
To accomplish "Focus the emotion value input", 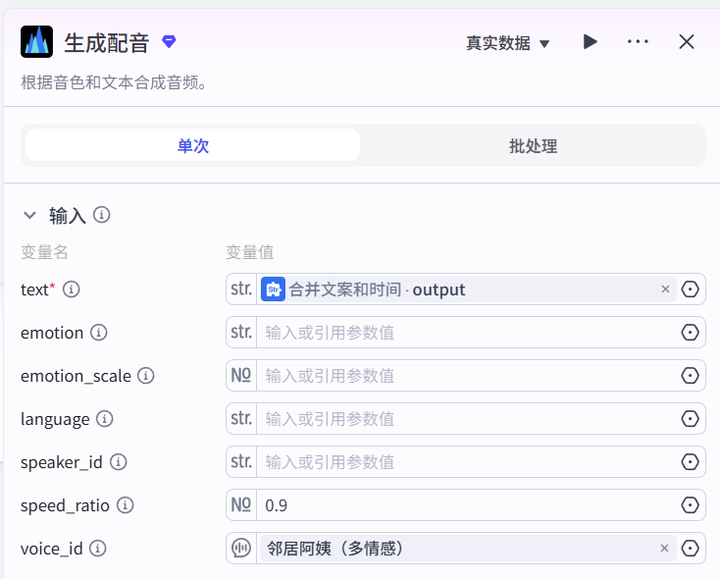I will click(467, 332).
